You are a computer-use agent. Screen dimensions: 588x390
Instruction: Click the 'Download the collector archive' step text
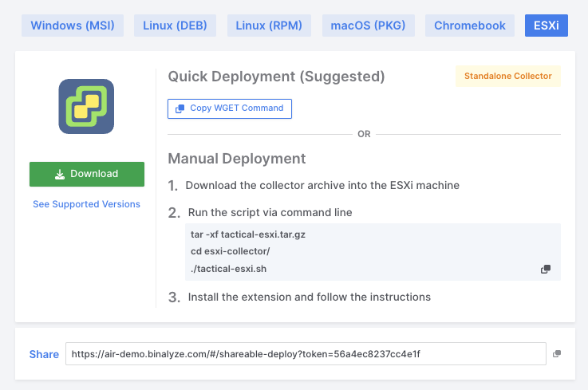[322, 185]
